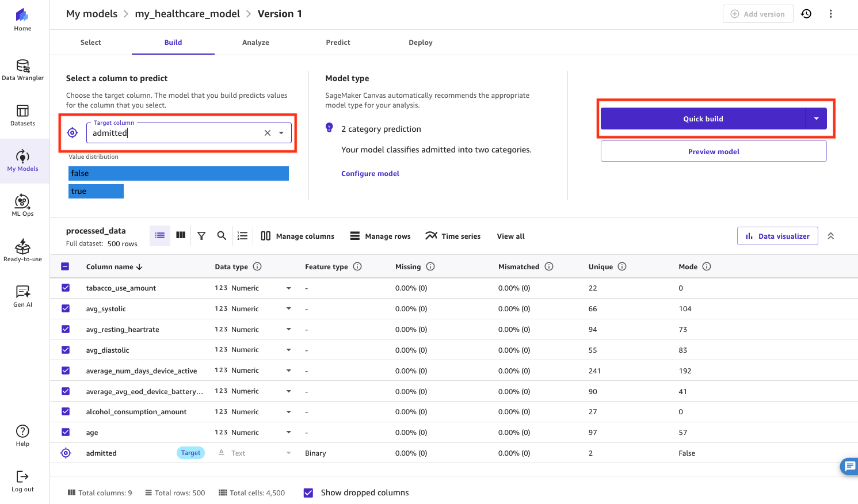Switch dataset to grid view

click(180, 236)
